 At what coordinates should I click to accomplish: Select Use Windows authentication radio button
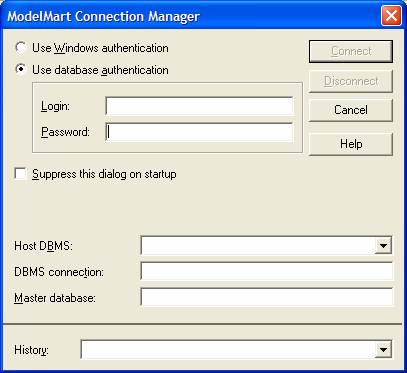[x=21, y=48]
